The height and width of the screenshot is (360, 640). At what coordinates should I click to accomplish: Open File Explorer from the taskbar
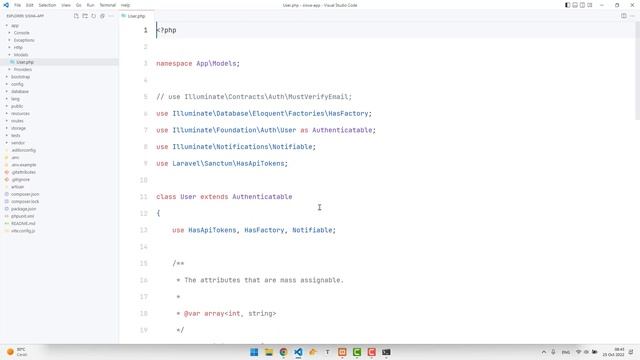click(x=269, y=352)
